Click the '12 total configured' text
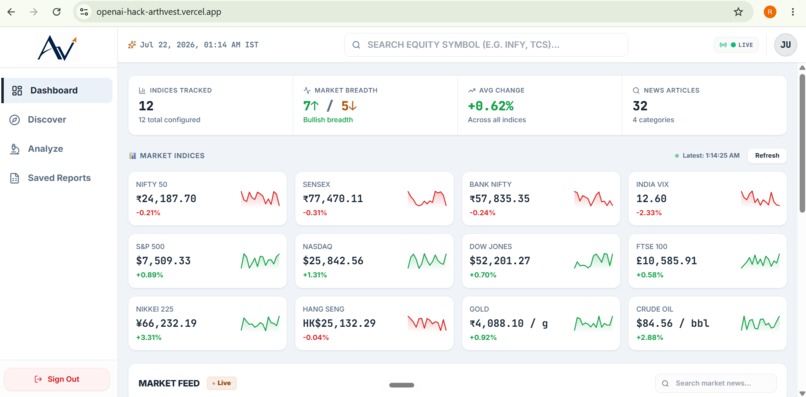This screenshot has height=397, width=806. point(170,120)
